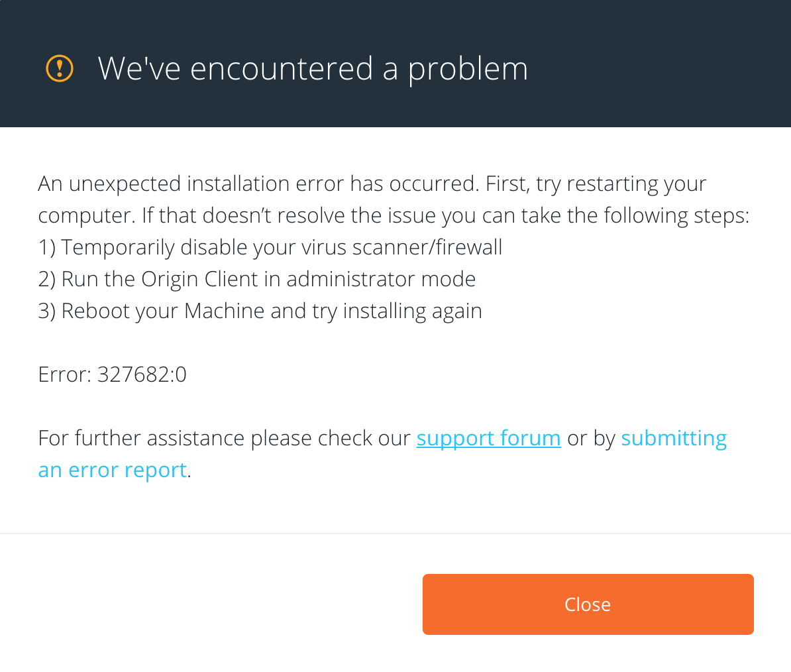The height and width of the screenshot is (672, 791).
Task: Click the orange warning exclamation icon
Action: [x=60, y=68]
